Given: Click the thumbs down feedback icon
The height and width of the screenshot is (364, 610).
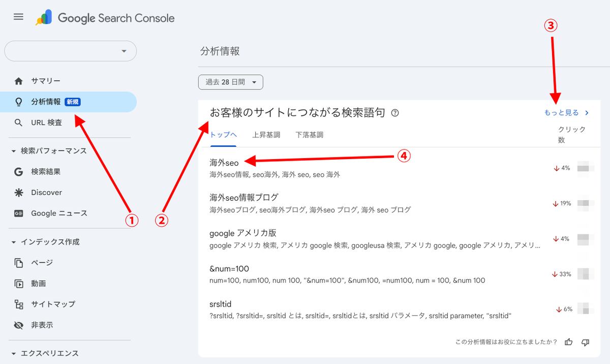Looking at the screenshot, I should coord(585,342).
